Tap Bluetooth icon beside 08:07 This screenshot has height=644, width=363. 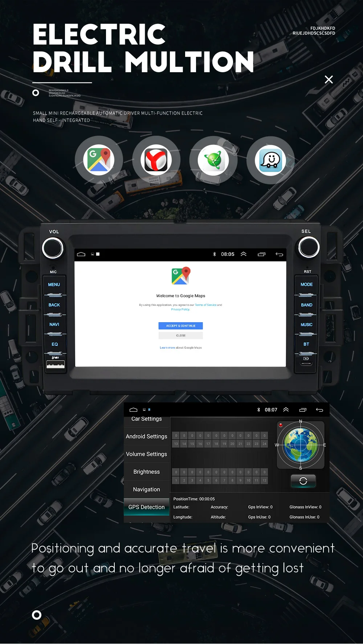[x=258, y=410]
